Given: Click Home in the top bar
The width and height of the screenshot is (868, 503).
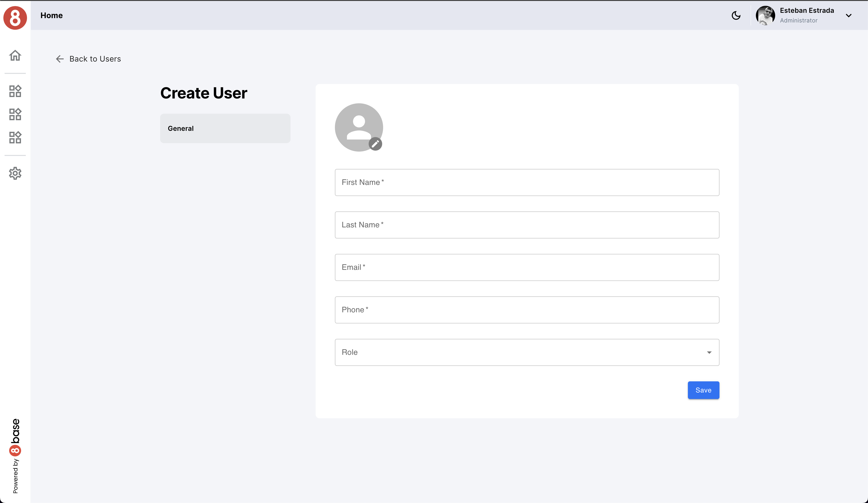Looking at the screenshot, I should click(51, 15).
